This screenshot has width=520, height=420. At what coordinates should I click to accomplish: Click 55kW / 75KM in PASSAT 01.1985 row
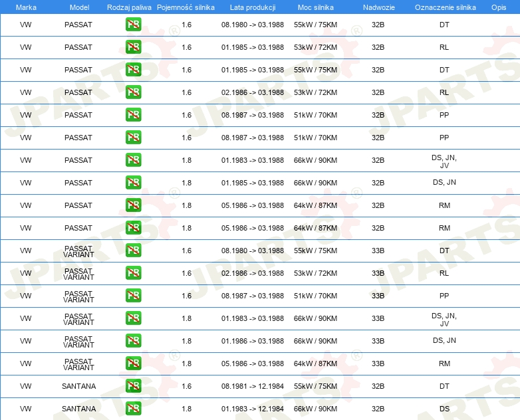(x=315, y=70)
